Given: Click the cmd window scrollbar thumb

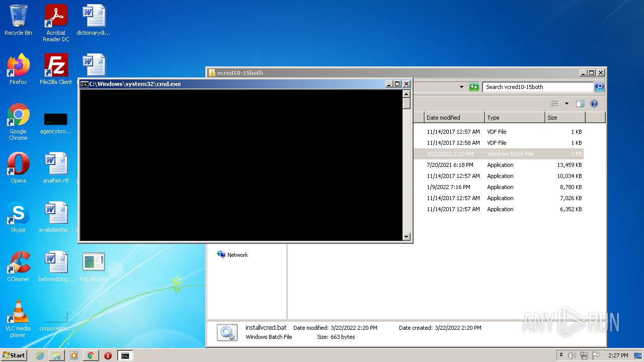Looking at the screenshot, I should click(407, 103).
